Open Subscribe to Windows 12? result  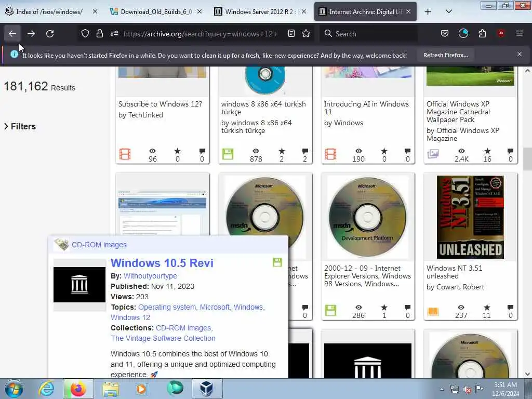tap(160, 104)
